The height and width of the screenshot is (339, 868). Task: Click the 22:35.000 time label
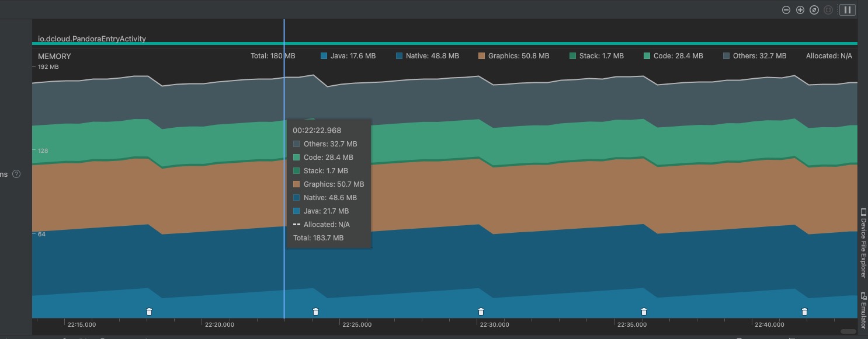[631, 325]
